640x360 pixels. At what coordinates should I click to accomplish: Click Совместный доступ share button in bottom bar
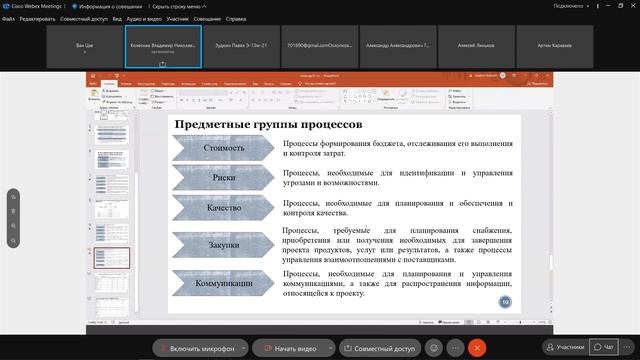(x=380, y=348)
